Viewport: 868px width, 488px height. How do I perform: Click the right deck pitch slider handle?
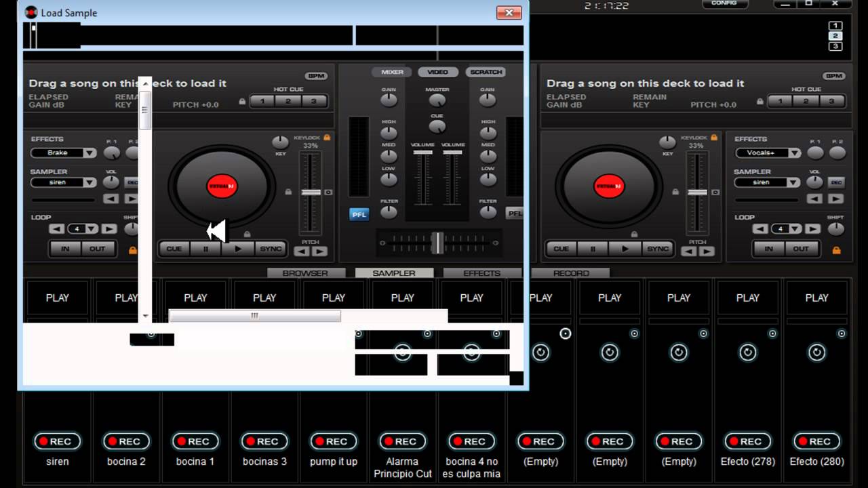pos(697,192)
